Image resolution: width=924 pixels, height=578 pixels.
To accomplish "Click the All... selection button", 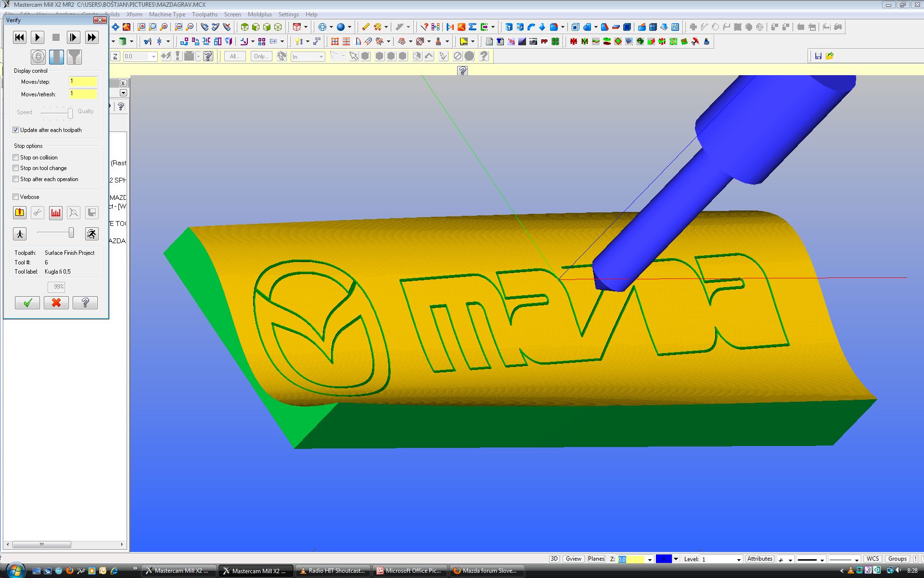I will 235,56.
